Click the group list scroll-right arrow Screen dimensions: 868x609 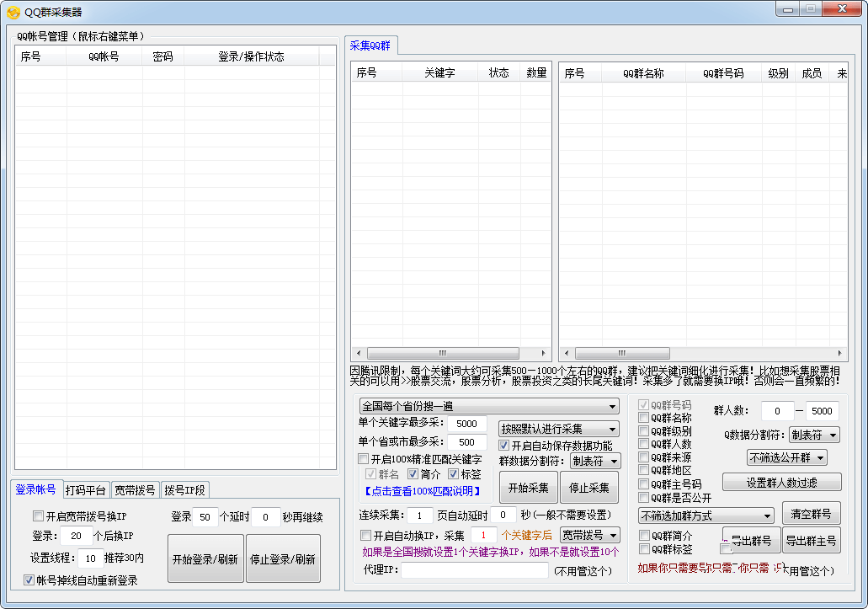[x=839, y=353]
